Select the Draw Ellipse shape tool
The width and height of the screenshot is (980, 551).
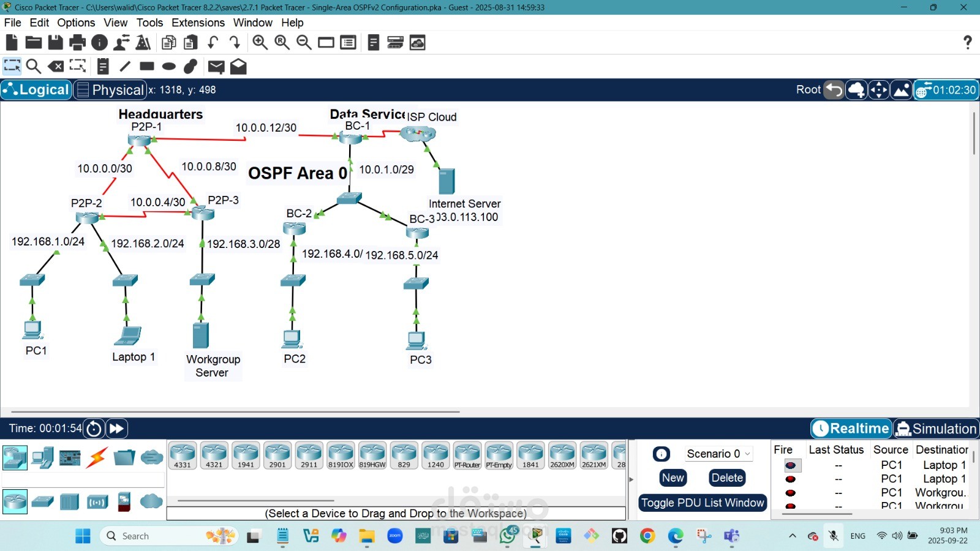(167, 66)
